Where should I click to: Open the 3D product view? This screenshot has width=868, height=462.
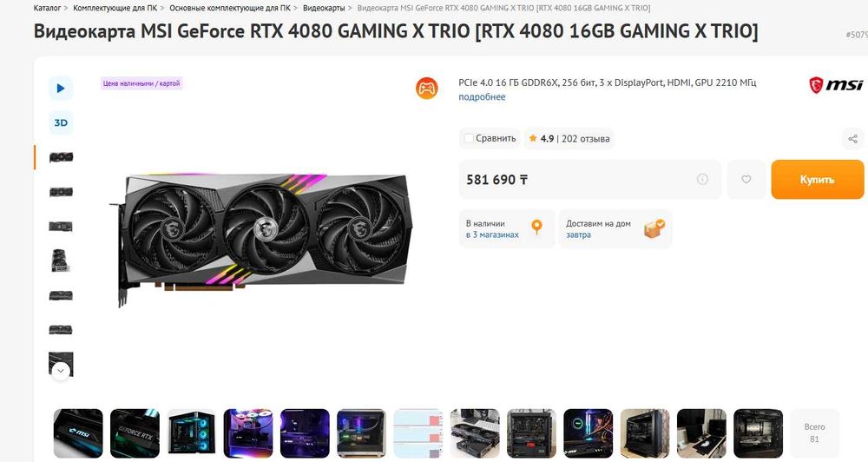(61, 122)
